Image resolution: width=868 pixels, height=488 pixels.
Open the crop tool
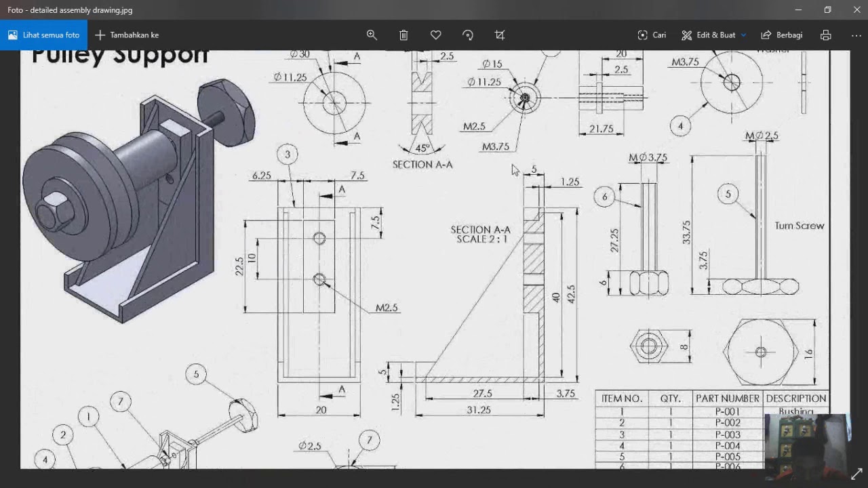500,35
